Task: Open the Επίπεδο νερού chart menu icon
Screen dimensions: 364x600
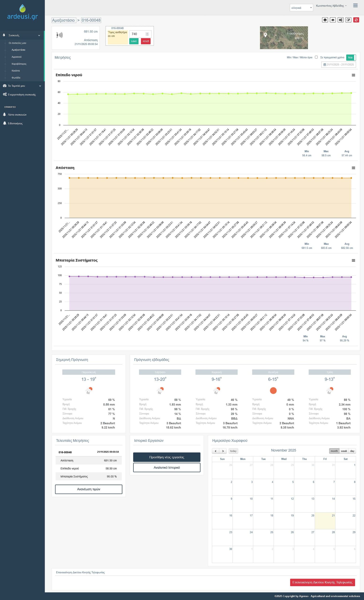Action: tap(353, 75)
